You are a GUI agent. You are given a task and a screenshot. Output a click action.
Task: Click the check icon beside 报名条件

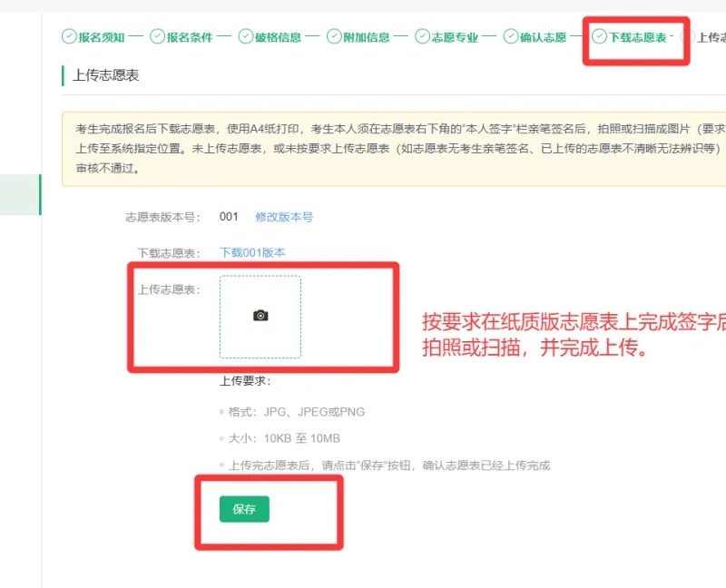click(158, 37)
